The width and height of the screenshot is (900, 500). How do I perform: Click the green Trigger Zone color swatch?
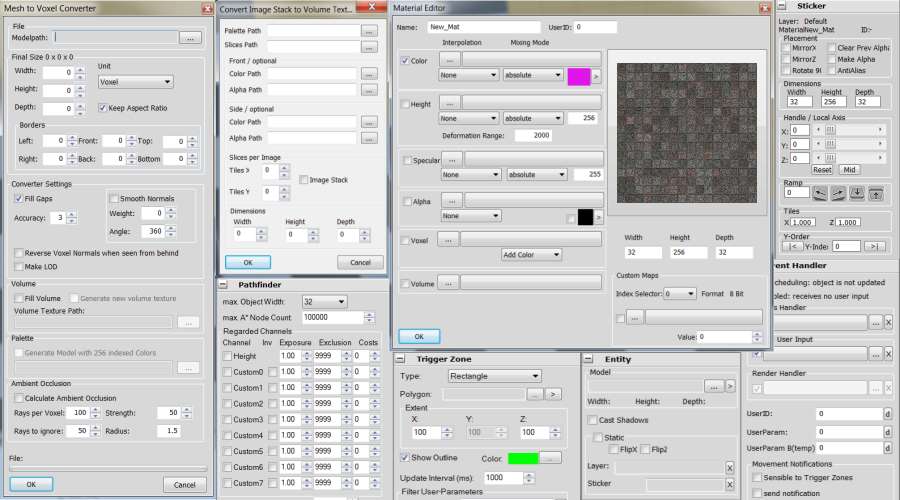(x=523, y=458)
